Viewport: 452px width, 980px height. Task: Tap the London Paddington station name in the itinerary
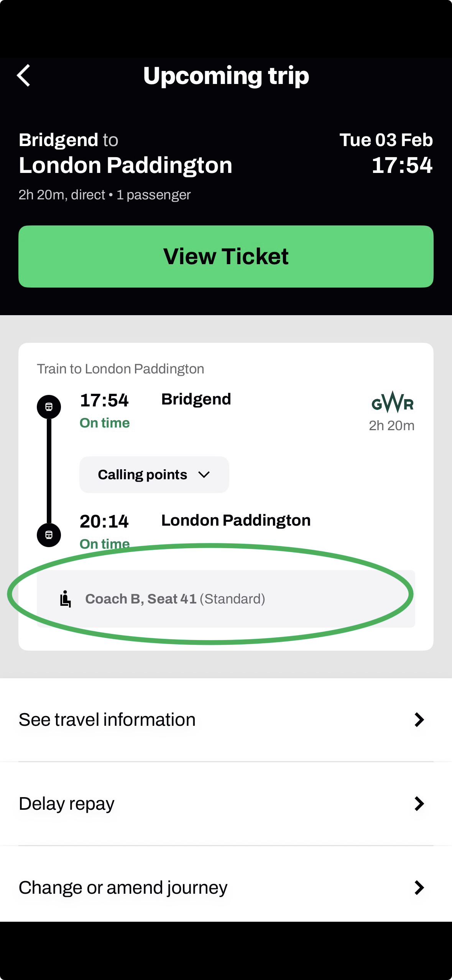236,521
